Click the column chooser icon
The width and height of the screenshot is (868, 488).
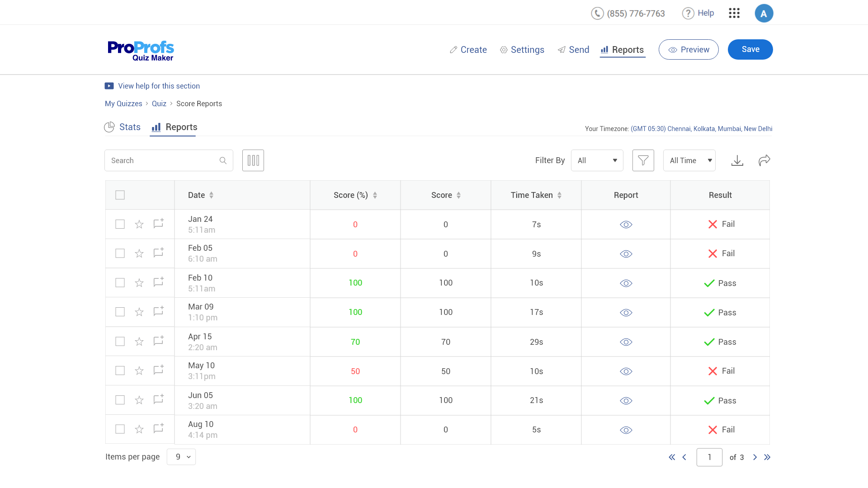coord(253,160)
